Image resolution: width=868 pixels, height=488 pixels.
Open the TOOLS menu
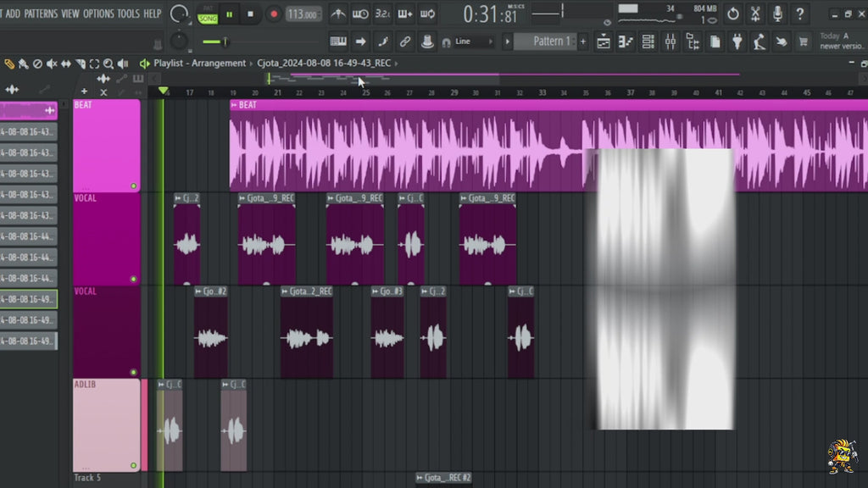(x=127, y=14)
